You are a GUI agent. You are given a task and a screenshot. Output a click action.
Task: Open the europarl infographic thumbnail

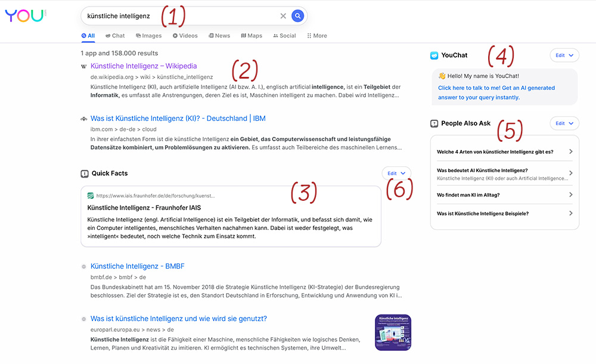click(x=393, y=332)
